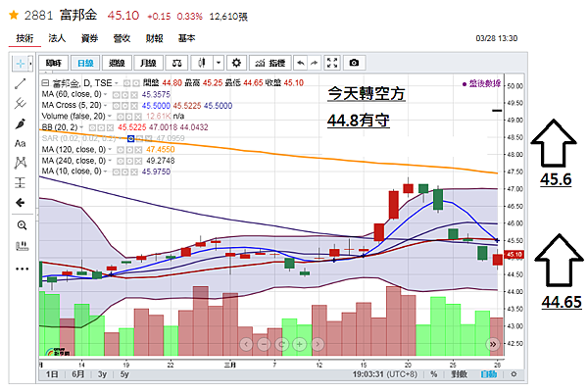Toggle percent scale % option
The width and height of the screenshot is (588, 392).
pyautogui.click(x=433, y=374)
